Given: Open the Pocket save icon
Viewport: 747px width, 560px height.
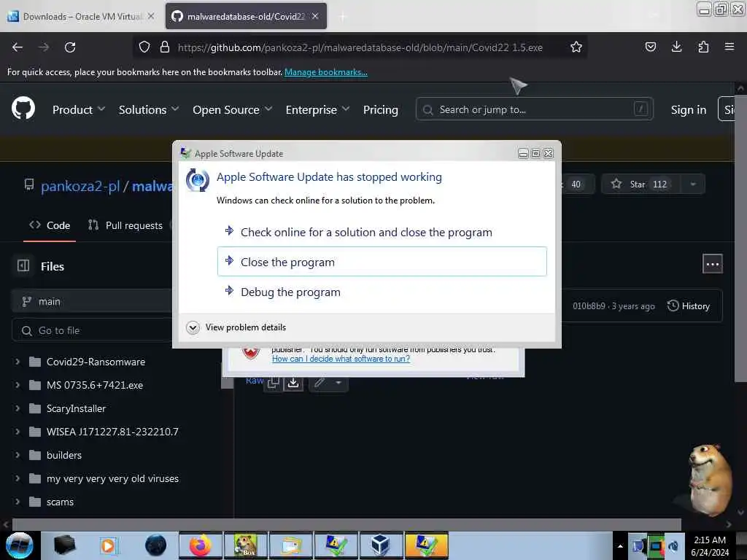Looking at the screenshot, I should click(x=650, y=47).
